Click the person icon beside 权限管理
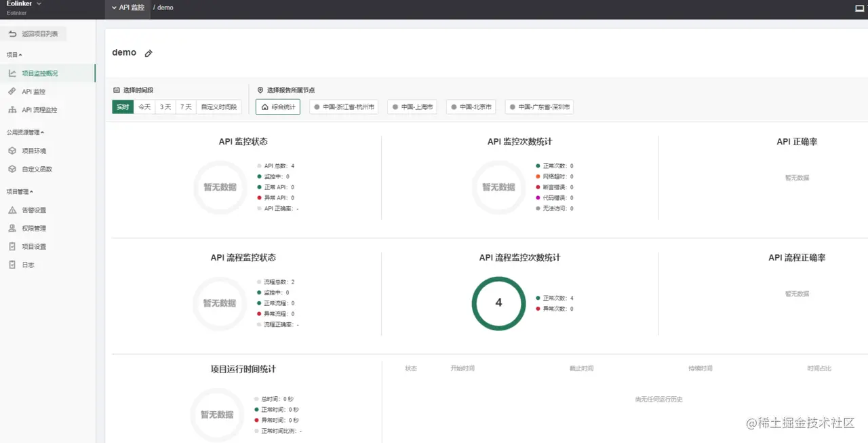 (x=12, y=229)
